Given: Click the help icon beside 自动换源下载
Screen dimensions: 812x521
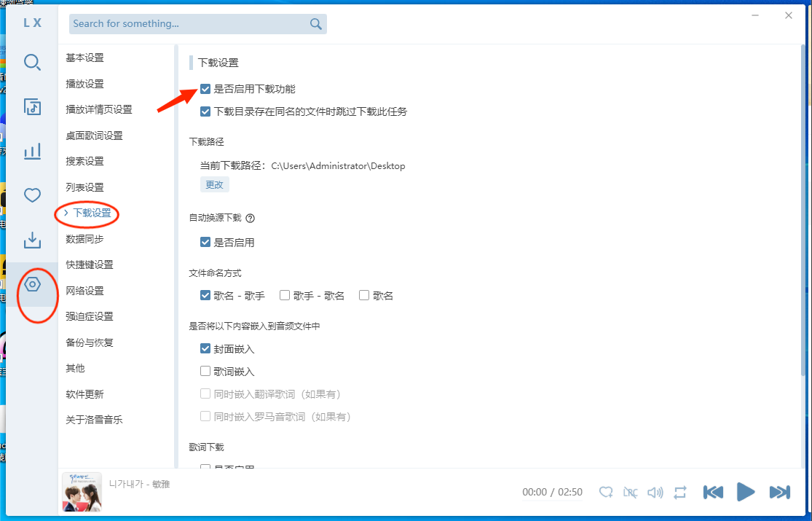Looking at the screenshot, I should 251,218.
